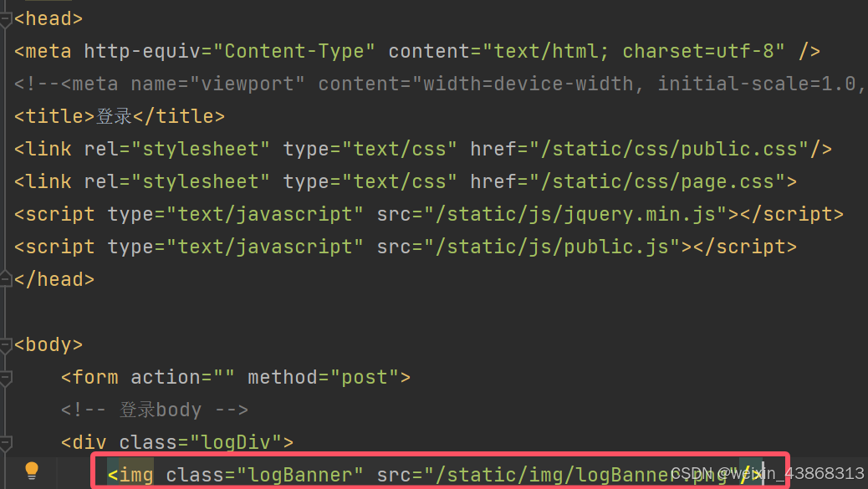Click the "logDiv" class value
Image resolution: width=868 pixels, height=489 pixels.
pos(236,442)
